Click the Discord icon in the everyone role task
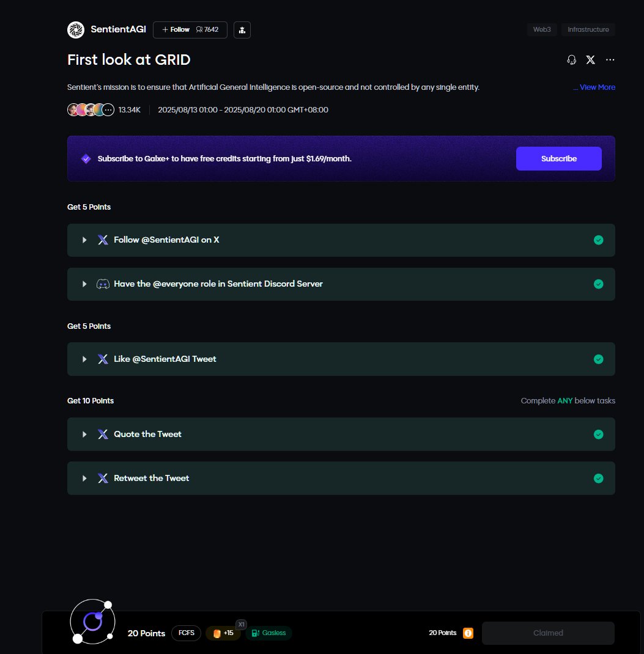644x654 pixels. 103,284
